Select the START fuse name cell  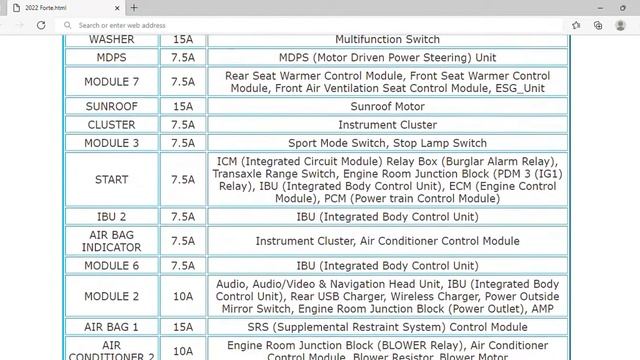tap(111, 180)
